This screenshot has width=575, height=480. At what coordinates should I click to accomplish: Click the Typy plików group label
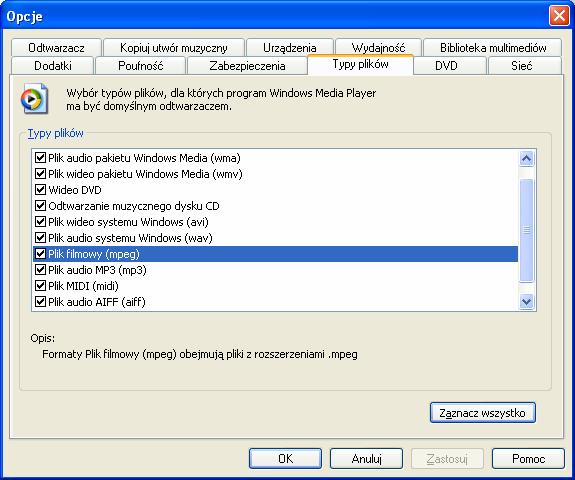56,133
